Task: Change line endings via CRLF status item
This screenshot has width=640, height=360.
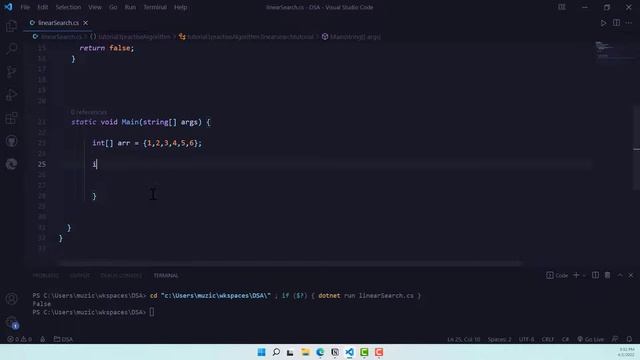Action: (548, 339)
